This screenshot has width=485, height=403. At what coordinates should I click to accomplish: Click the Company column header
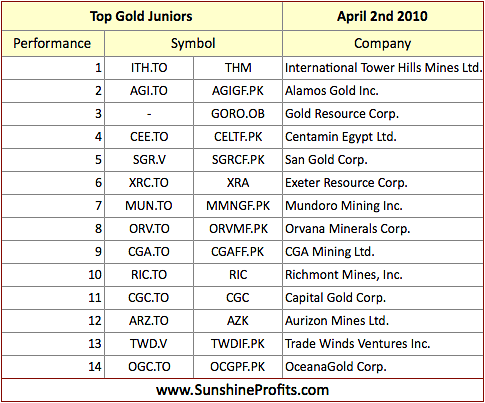coord(383,43)
